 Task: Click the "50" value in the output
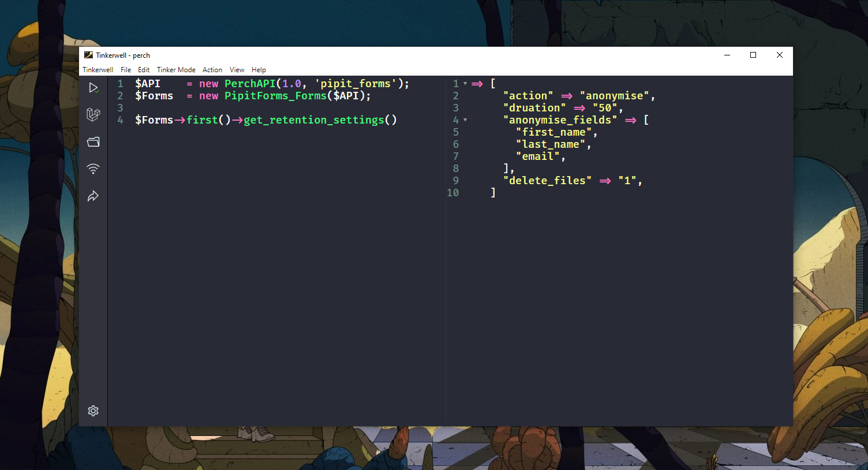[x=605, y=108]
